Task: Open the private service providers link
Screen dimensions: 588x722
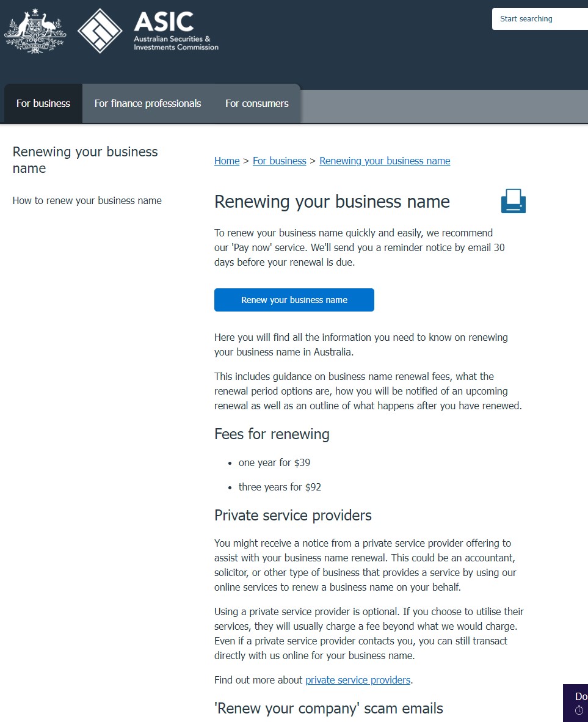Action: point(358,680)
